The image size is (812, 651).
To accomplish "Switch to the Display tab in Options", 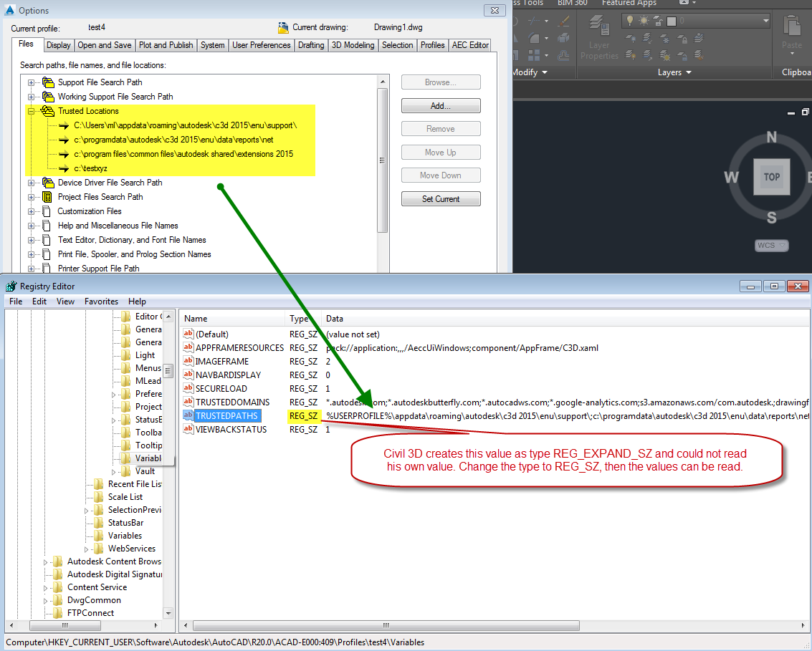I will click(x=58, y=44).
